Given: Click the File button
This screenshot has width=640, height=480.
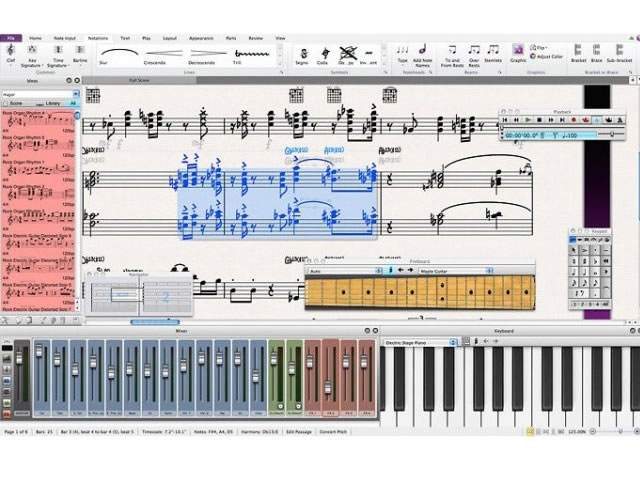Looking at the screenshot, I should pos(11,37).
